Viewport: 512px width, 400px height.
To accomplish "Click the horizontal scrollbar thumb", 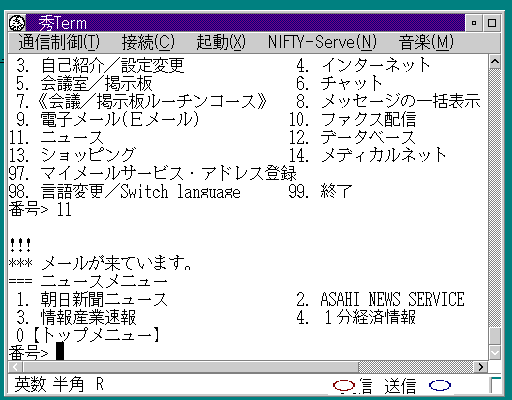I will pos(190,367).
